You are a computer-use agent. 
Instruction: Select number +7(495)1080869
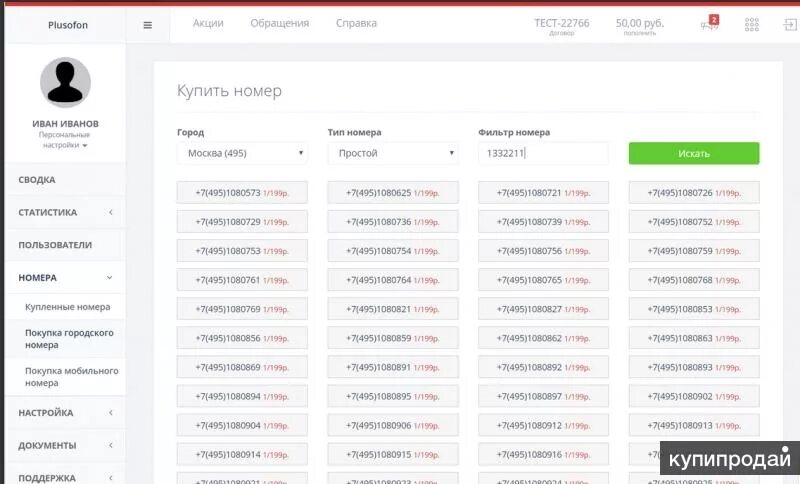[x=242, y=367]
